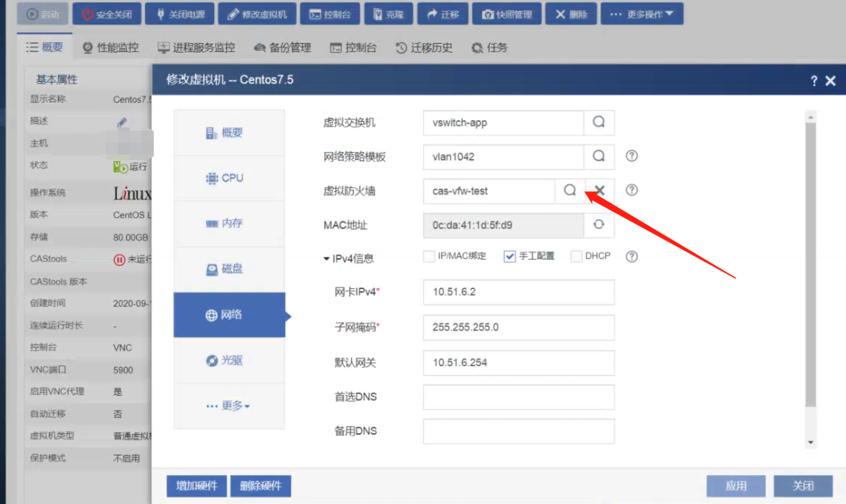The height and width of the screenshot is (504, 846).
Task: Click the scrollbar up arrow
Action: 810,116
